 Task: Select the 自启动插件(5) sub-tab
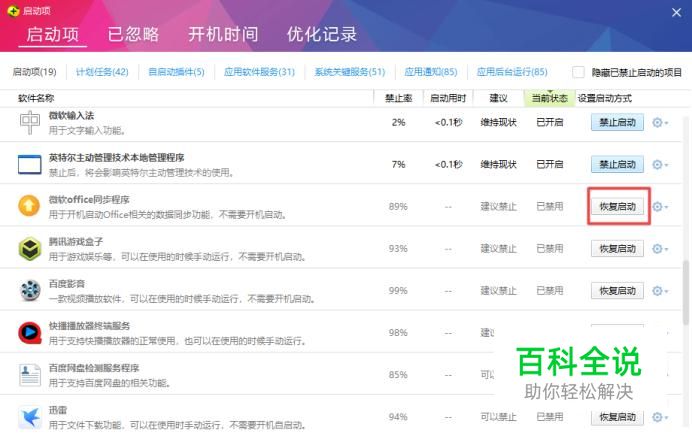click(x=176, y=72)
